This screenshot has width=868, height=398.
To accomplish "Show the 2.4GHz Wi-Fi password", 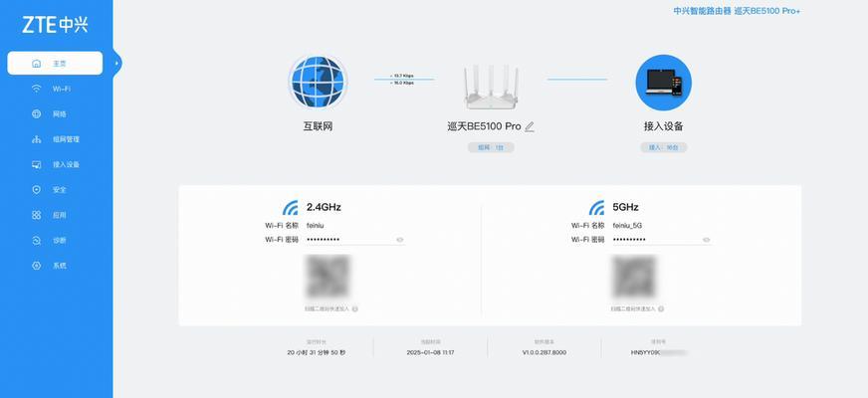I will (x=400, y=240).
